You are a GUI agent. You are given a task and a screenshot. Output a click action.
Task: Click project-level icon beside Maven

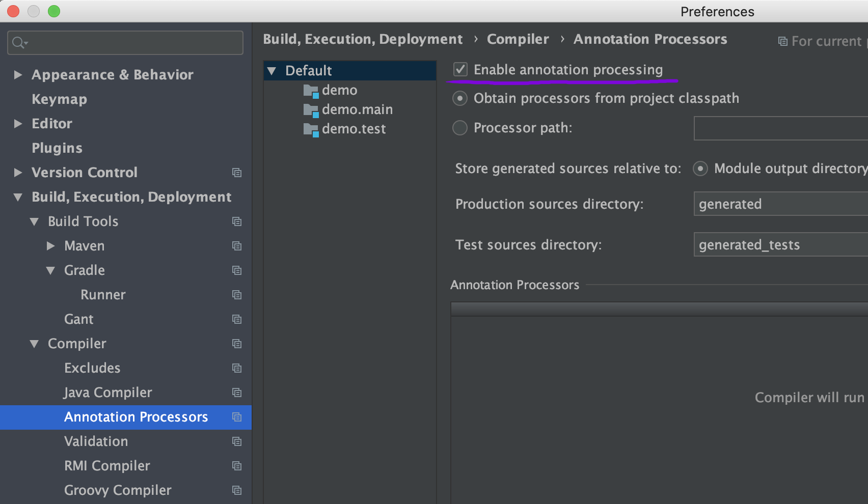(237, 246)
